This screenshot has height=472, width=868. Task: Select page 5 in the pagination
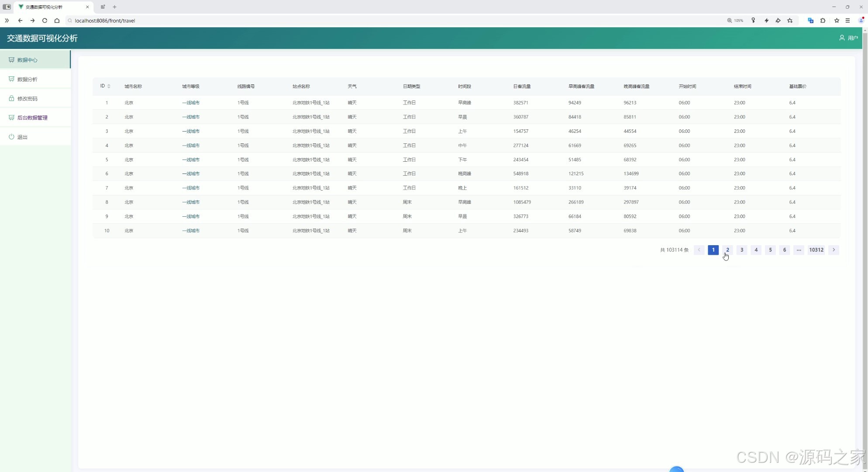click(770, 250)
